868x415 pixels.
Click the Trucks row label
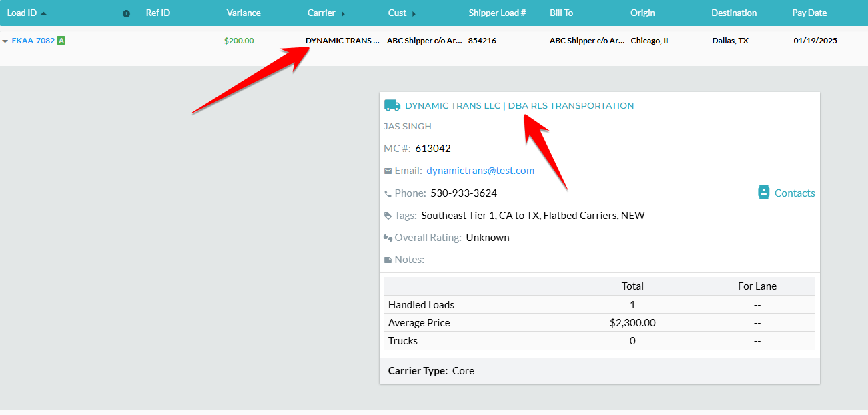[x=403, y=341]
